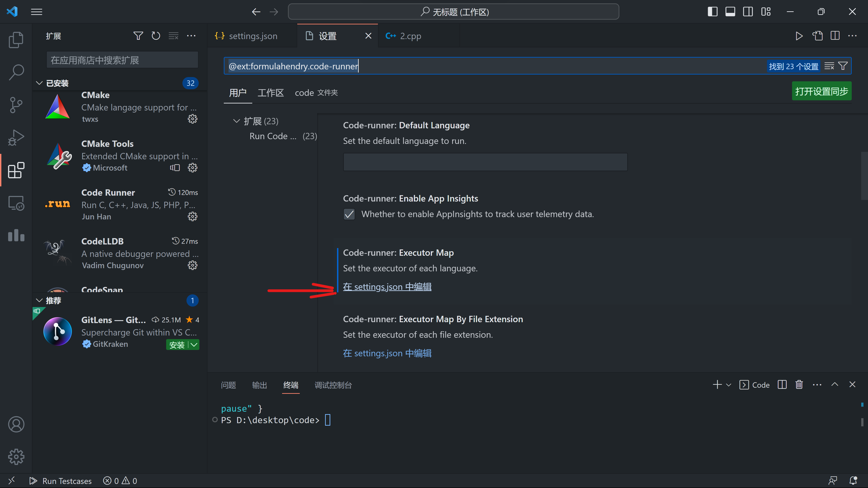Open the hamburger application menu
This screenshot has width=868, height=488.
click(x=37, y=12)
